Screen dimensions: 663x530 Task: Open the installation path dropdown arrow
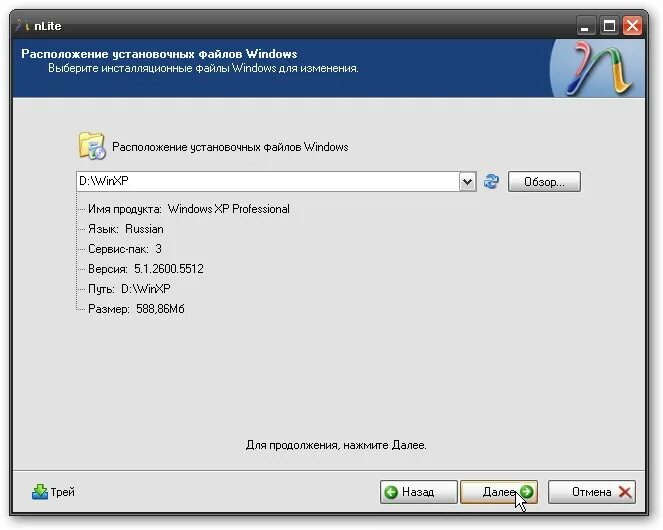(x=468, y=181)
